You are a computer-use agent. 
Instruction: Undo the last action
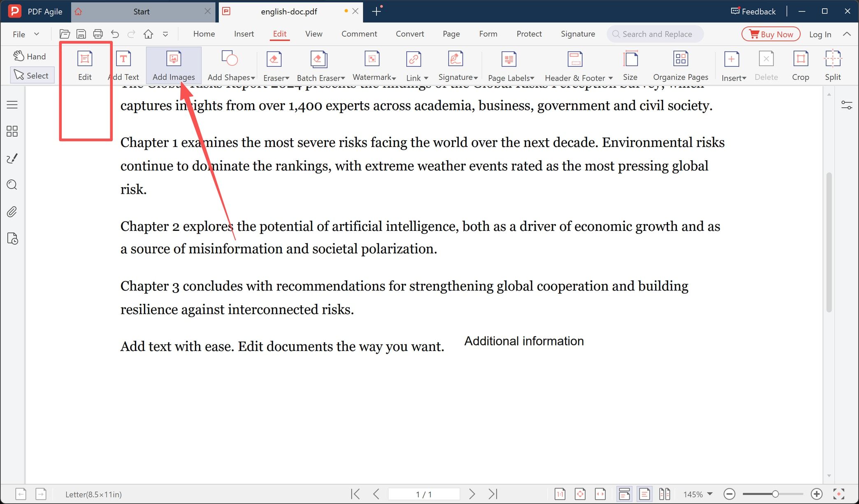[x=115, y=34]
